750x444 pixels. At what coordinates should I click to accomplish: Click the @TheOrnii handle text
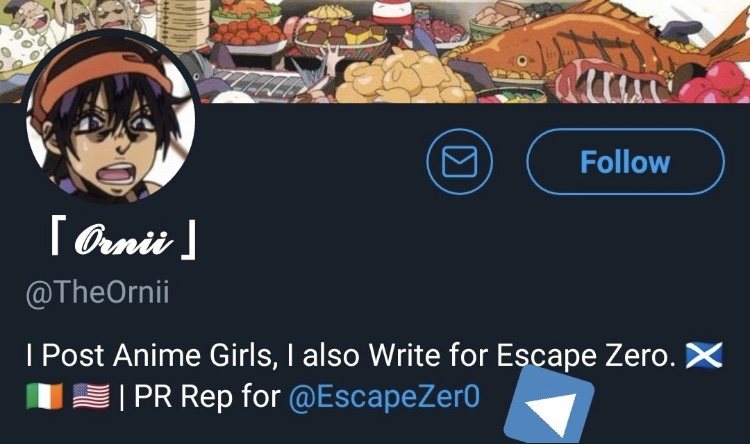98,292
